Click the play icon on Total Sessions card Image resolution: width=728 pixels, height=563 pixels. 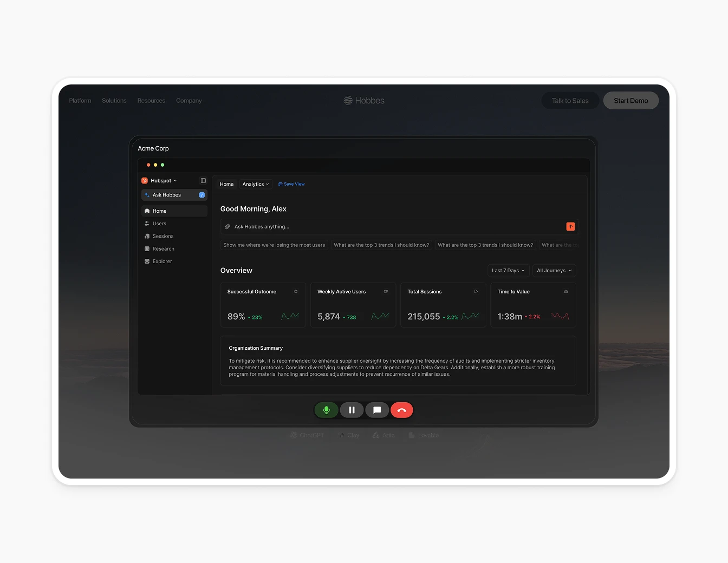click(x=476, y=291)
